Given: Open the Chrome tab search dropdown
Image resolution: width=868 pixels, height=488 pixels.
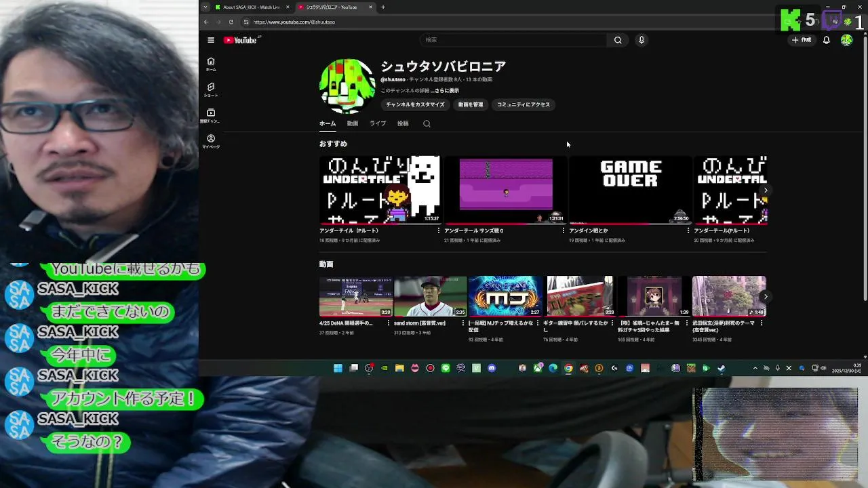Looking at the screenshot, I should point(205,7).
